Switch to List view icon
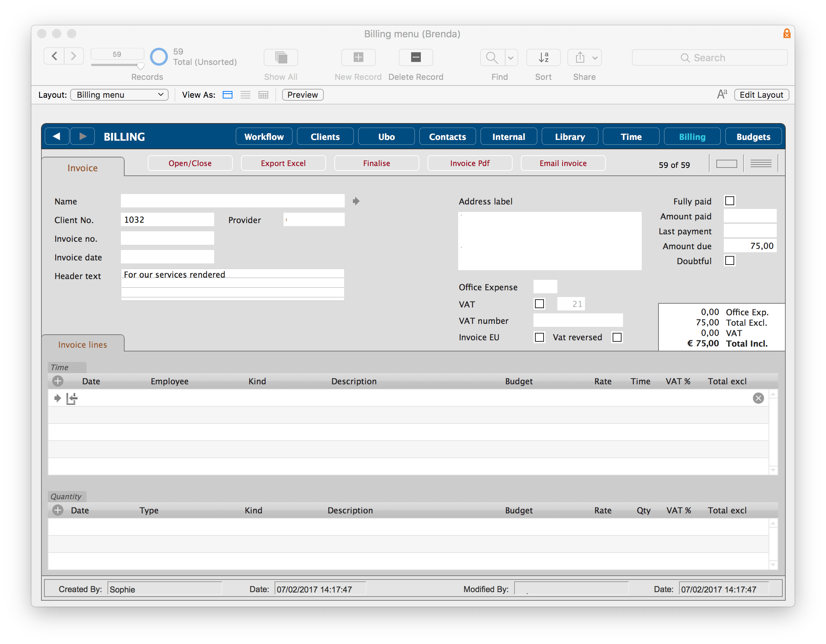 click(245, 95)
